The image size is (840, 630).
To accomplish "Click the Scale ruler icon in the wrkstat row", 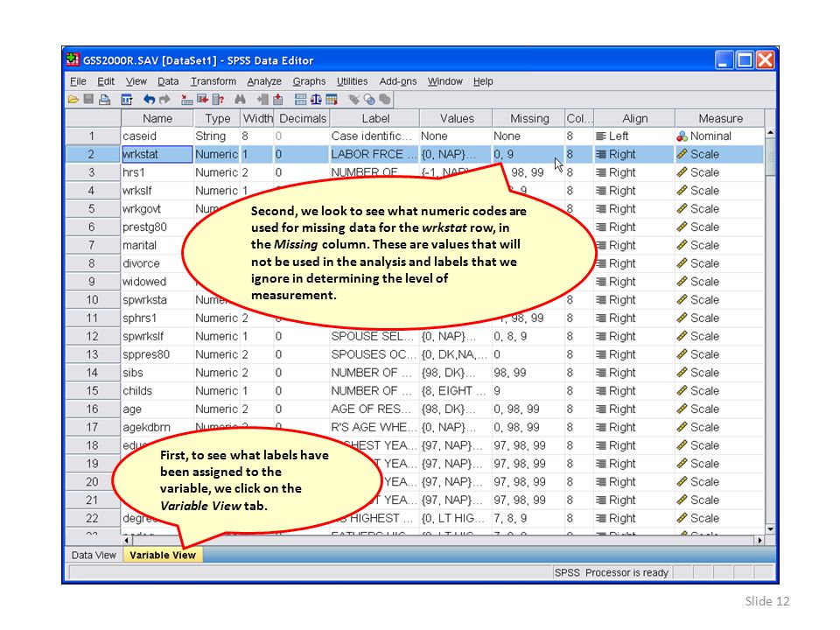I will 682,154.
